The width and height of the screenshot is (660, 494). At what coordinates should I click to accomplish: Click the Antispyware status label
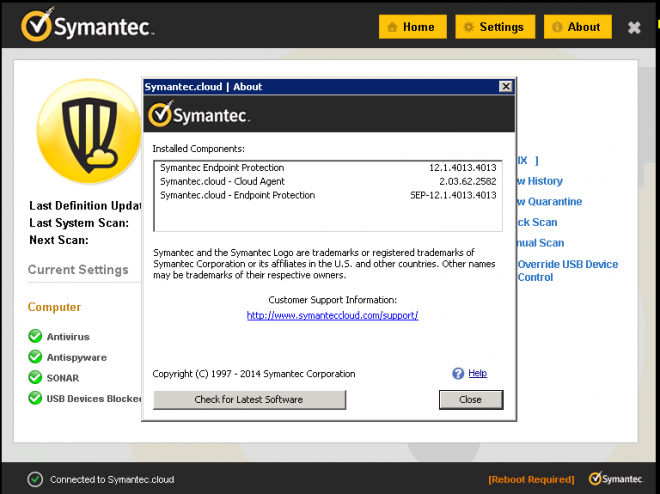(77, 358)
